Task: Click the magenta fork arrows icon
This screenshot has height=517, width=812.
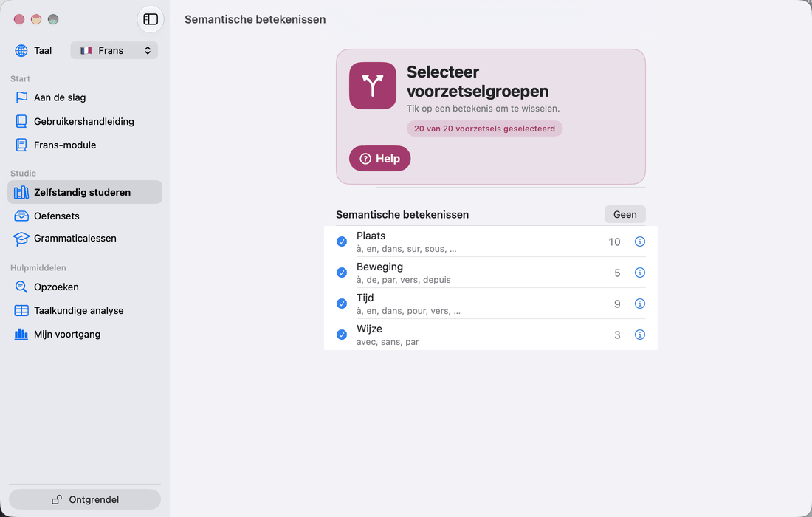Action: tap(372, 86)
